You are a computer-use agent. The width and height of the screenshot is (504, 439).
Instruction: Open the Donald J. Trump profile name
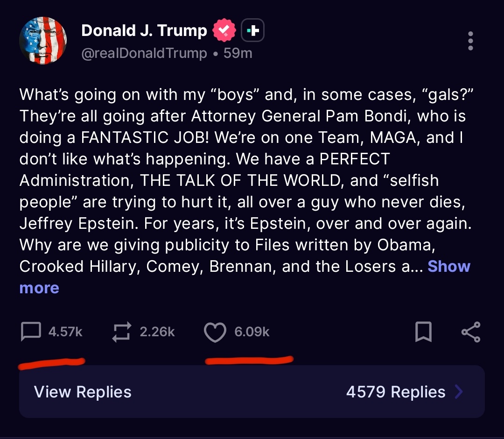coord(144,30)
